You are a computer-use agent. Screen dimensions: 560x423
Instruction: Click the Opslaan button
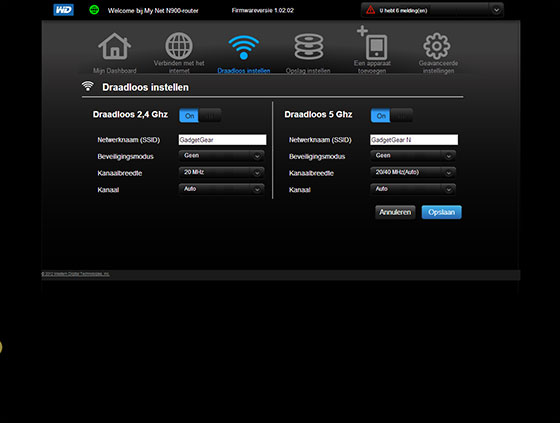441,212
